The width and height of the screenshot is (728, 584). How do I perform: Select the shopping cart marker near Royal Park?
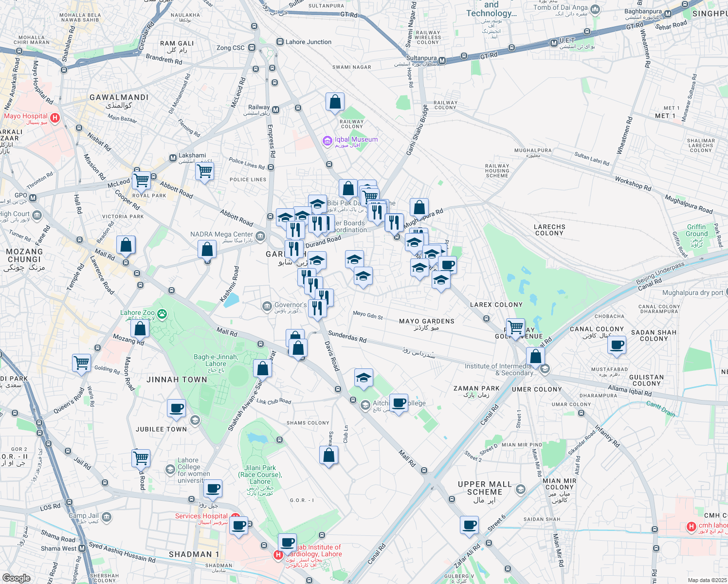(141, 180)
